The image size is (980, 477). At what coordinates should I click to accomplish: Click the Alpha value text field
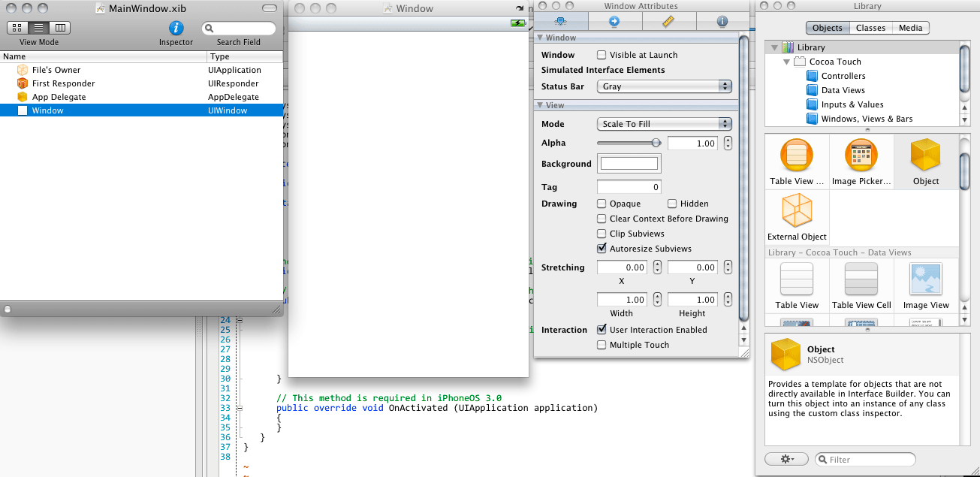(692, 143)
